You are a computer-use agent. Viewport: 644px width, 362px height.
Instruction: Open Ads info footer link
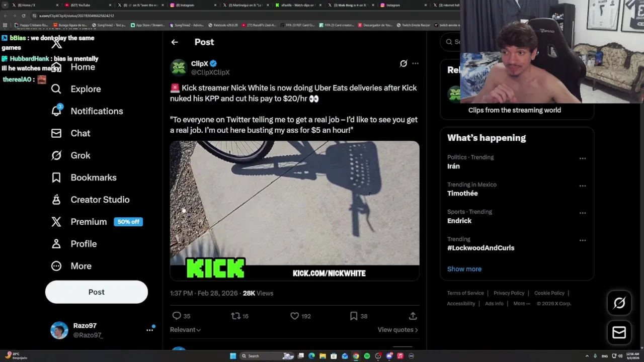pos(494,304)
